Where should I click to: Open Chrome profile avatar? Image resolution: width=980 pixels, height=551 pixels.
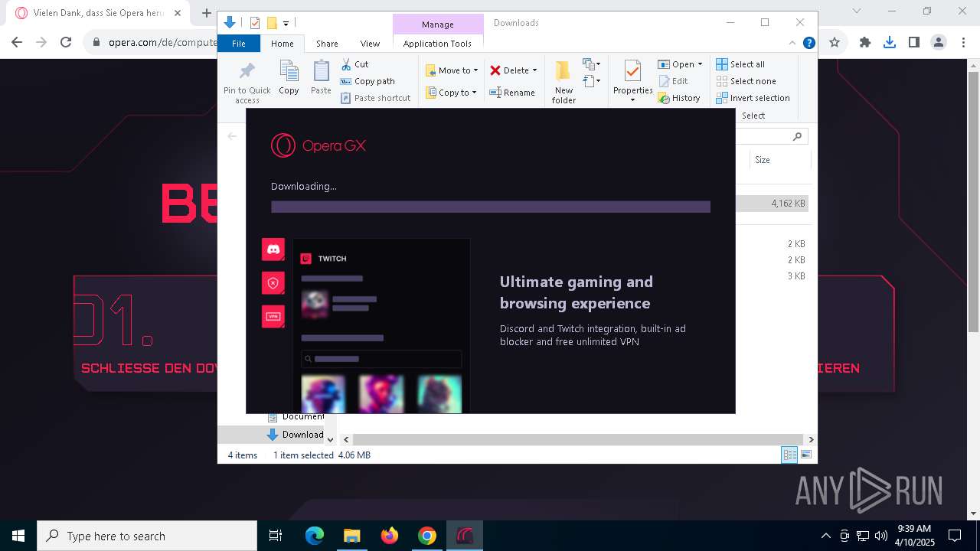coord(938,42)
